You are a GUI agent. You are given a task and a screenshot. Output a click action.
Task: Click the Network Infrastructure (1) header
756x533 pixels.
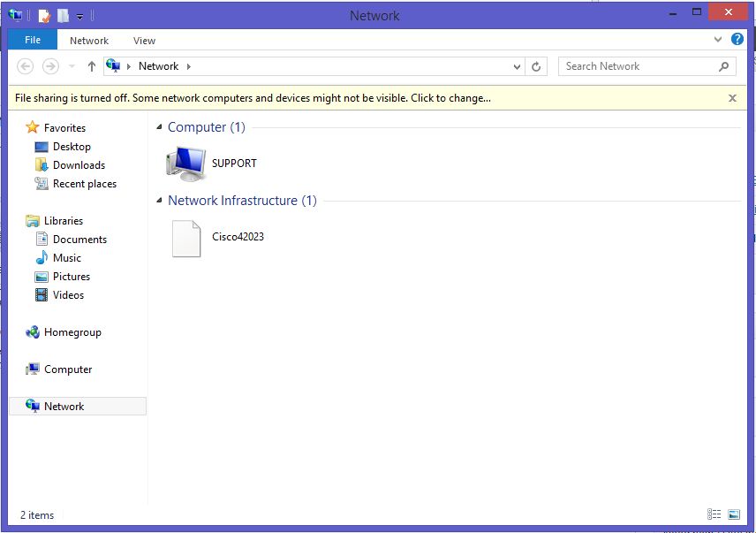242,201
